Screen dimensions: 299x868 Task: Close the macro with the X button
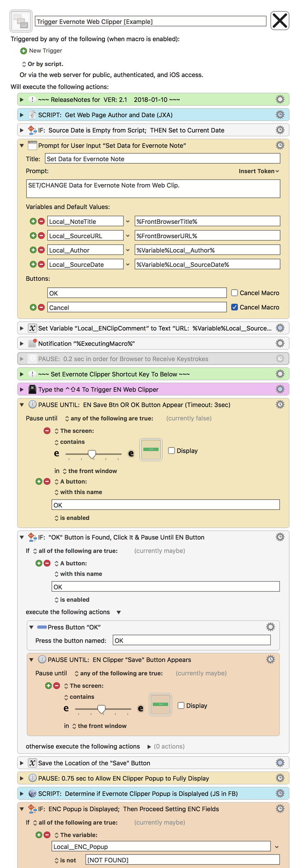(280, 20)
